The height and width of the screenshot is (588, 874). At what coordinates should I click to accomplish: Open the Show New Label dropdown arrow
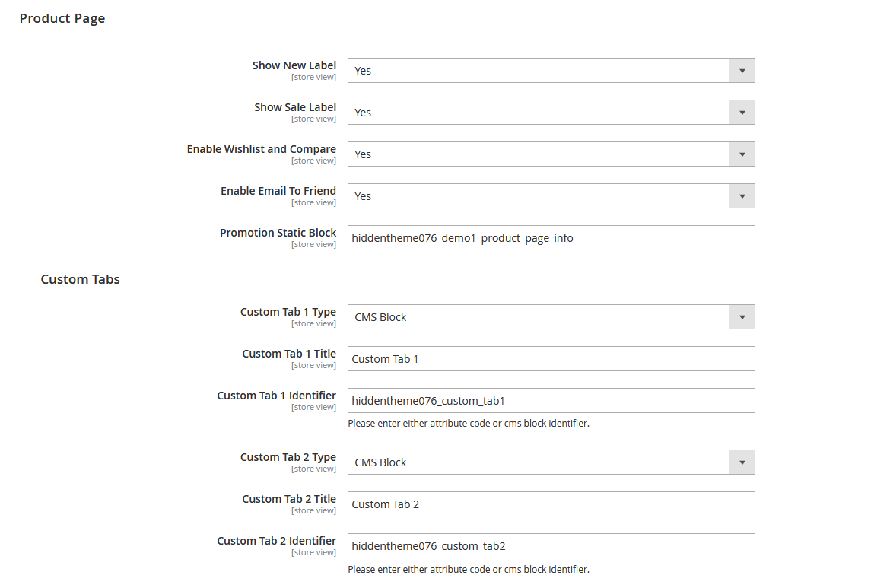pyautogui.click(x=741, y=70)
